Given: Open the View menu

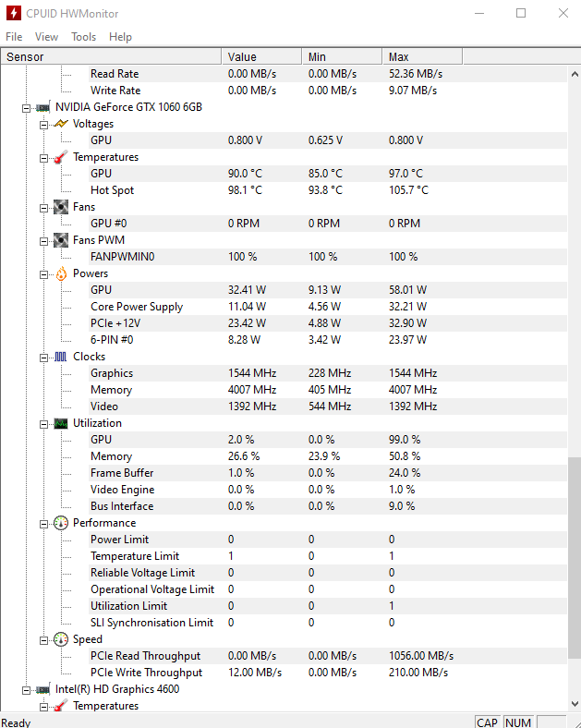Looking at the screenshot, I should point(46,37).
